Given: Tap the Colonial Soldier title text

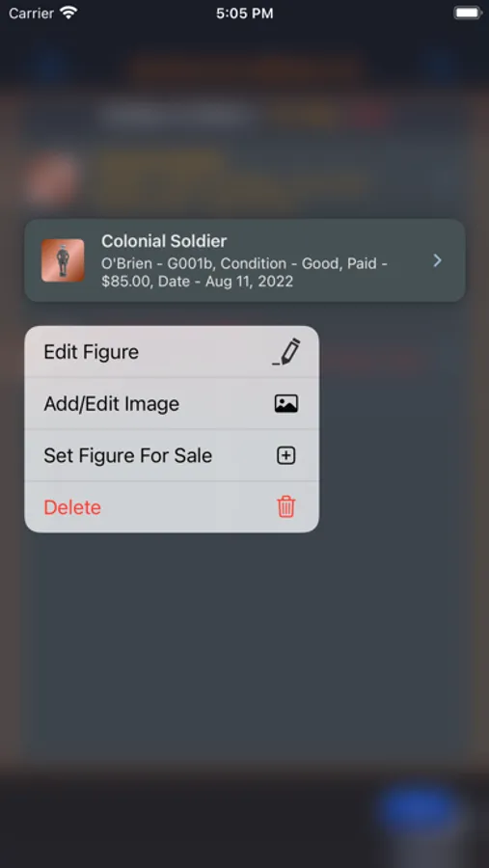Looking at the screenshot, I should 164,241.
